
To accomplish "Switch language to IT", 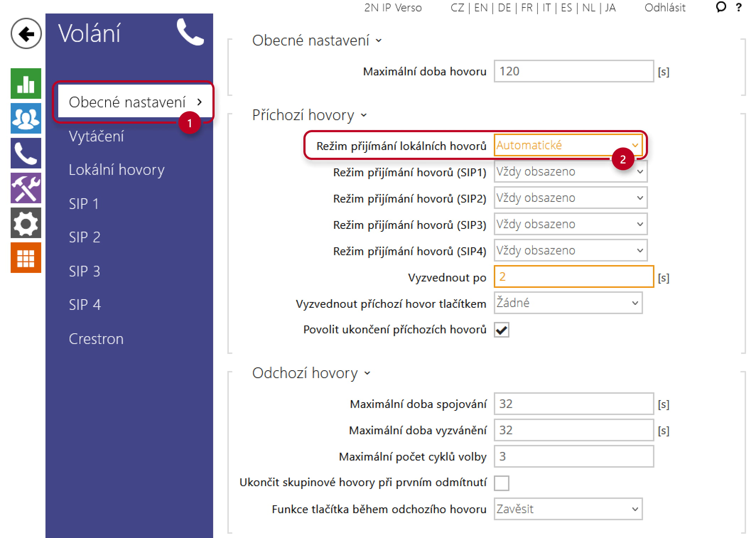I will [546, 7].
